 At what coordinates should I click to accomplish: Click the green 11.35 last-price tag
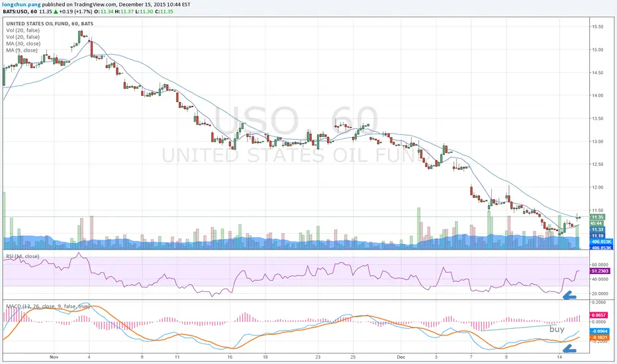(x=597, y=217)
